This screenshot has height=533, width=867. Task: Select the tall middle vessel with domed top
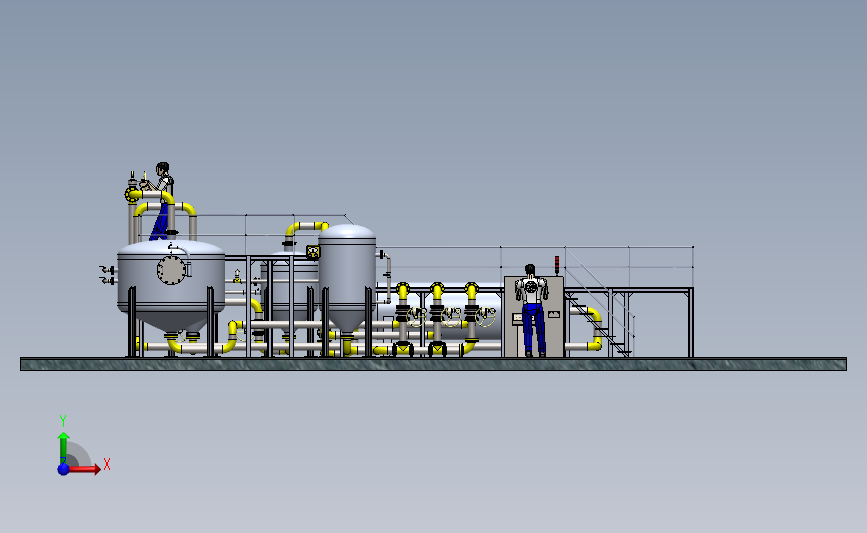347,279
